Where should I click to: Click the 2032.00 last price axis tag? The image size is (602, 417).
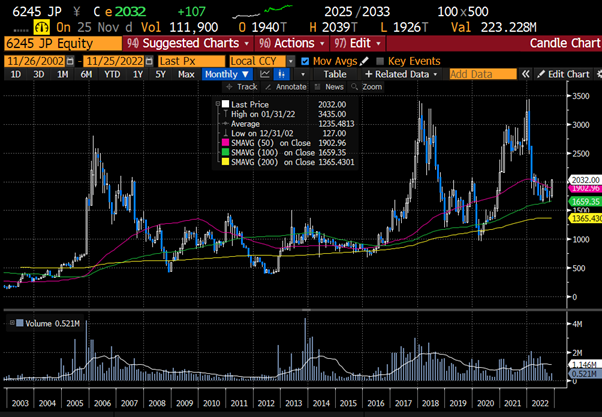pyautogui.click(x=585, y=180)
